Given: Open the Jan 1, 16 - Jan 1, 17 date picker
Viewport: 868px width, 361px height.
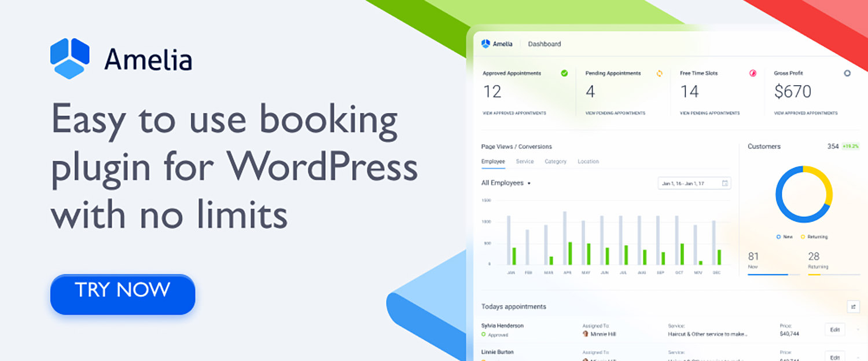Looking at the screenshot, I should point(693,183).
